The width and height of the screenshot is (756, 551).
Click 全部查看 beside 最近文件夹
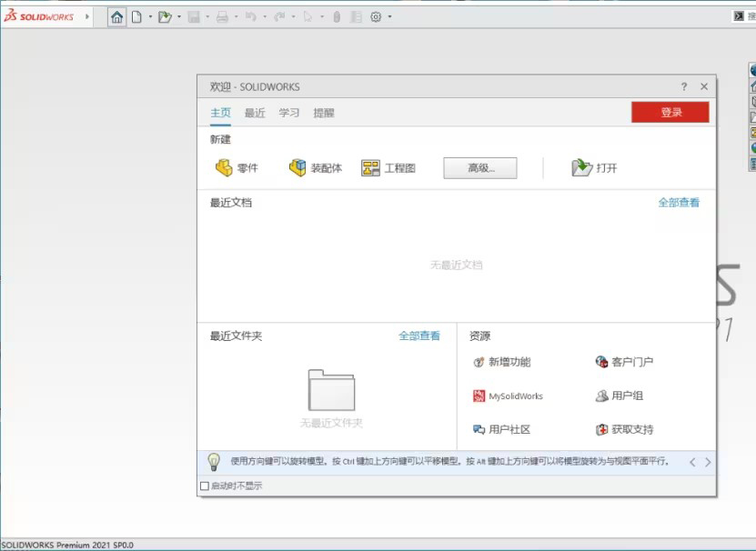click(x=419, y=336)
